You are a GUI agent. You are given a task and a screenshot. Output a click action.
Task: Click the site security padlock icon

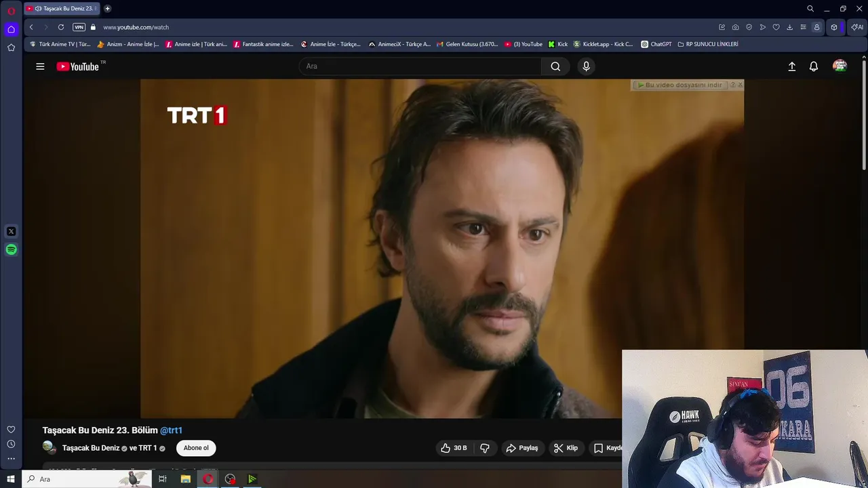(94, 27)
